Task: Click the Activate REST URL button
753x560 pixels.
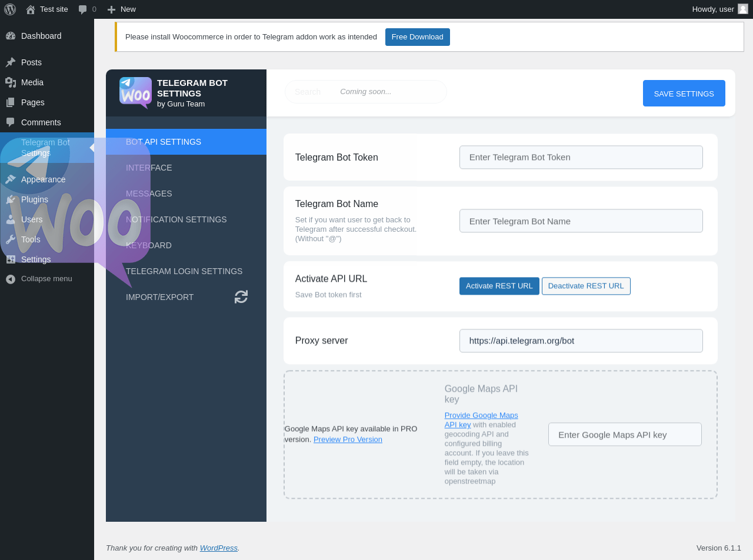Action: coord(499,286)
